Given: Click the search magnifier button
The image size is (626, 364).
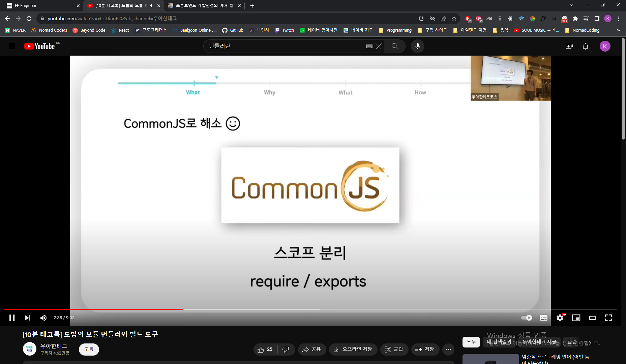Looking at the screenshot, I should coord(395,46).
